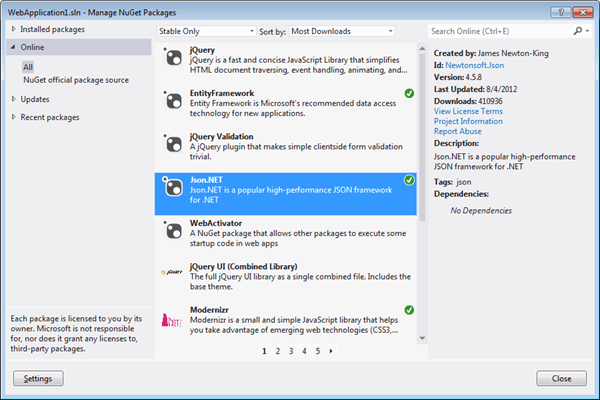Screen dimensions: 600x400
Task: Click the jQuery Validation package icon
Action: click(x=172, y=143)
